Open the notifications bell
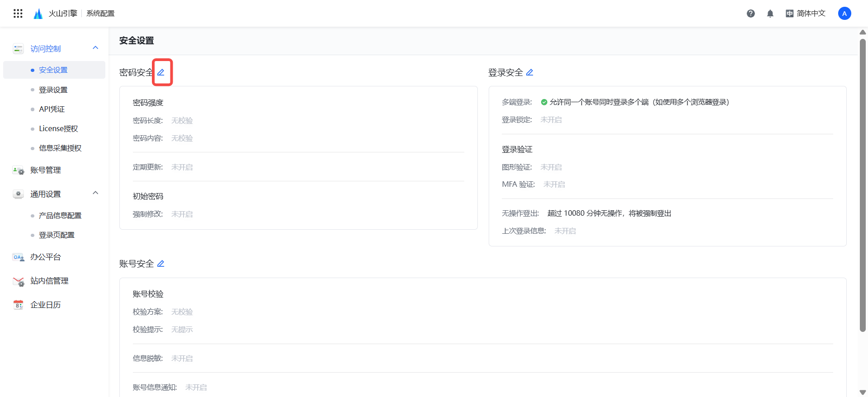Image resolution: width=868 pixels, height=397 pixels. pos(770,14)
